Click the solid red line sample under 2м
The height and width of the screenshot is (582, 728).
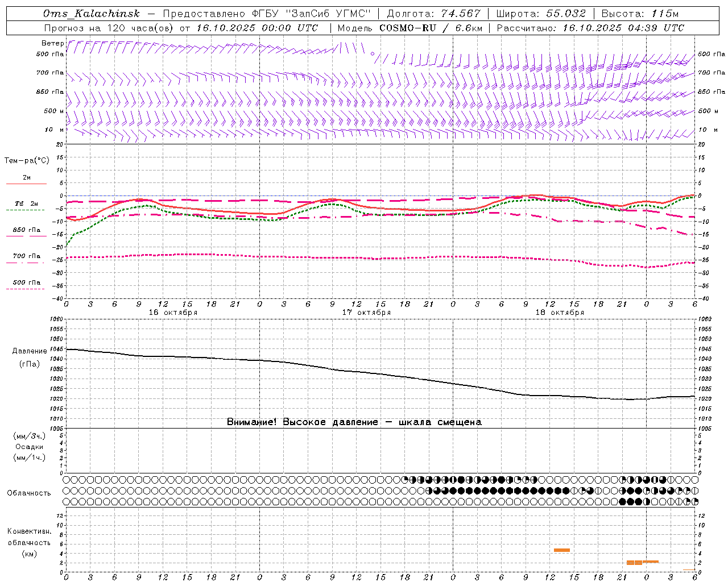26,184
